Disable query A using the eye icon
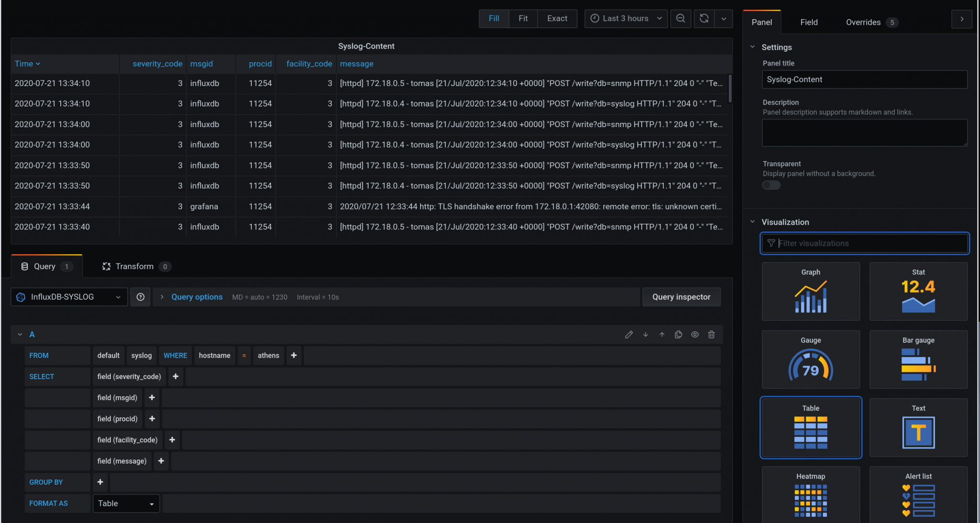This screenshot has width=980, height=523. point(695,334)
